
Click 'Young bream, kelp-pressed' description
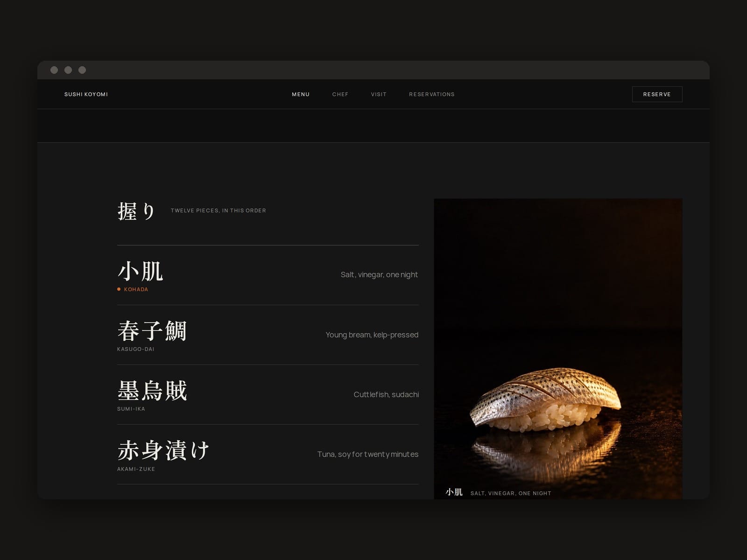pyautogui.click(x=372, y=335)
